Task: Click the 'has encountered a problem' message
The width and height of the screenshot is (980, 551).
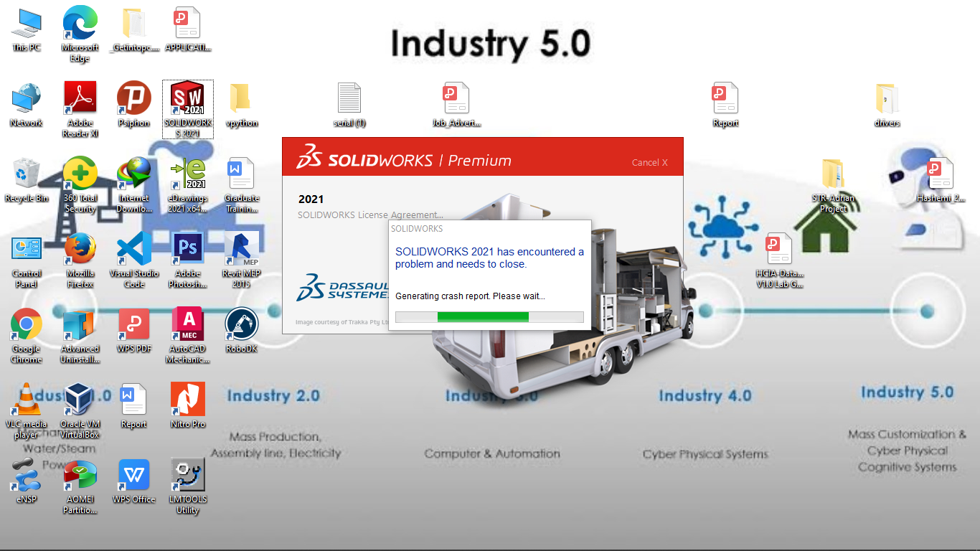Action: [x=489, y=258]
